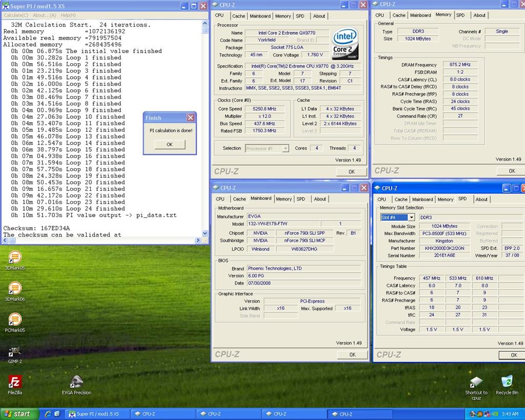Open the Help menu in Super PI

pyautogui.click(x=68, y=15)
